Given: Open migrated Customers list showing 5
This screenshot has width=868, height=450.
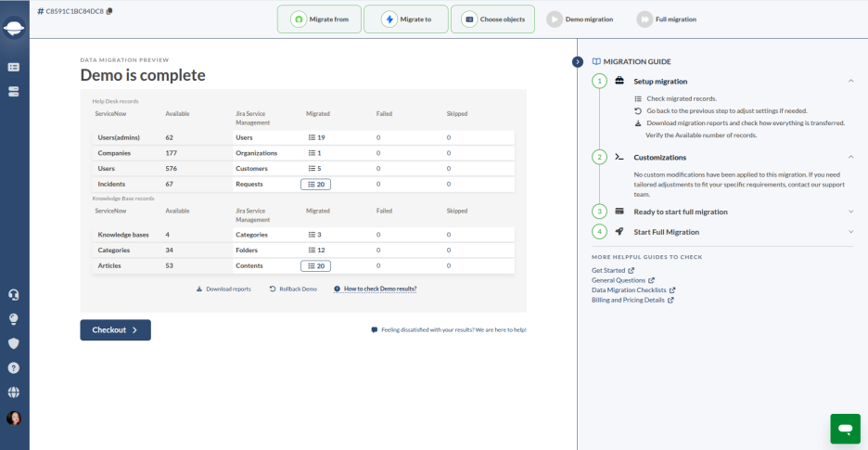Looking at the screenshot, I should pyautogui.click(x=315, y=169).
